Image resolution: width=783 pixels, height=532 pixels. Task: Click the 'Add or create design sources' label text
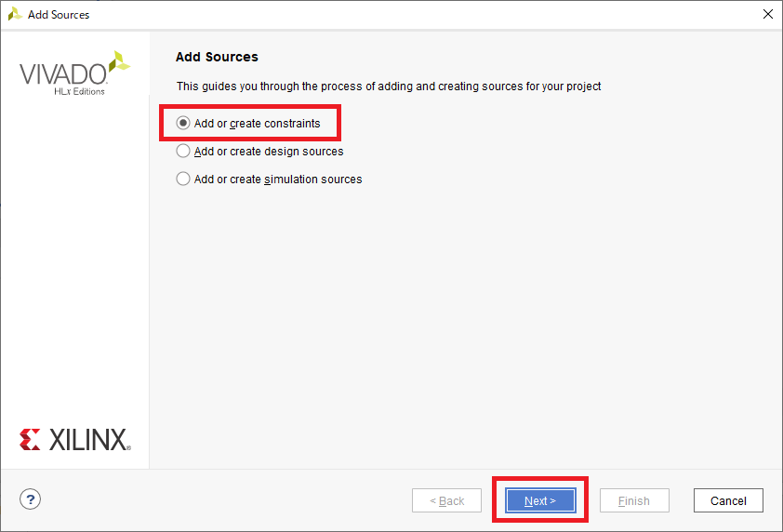[269, 152]
